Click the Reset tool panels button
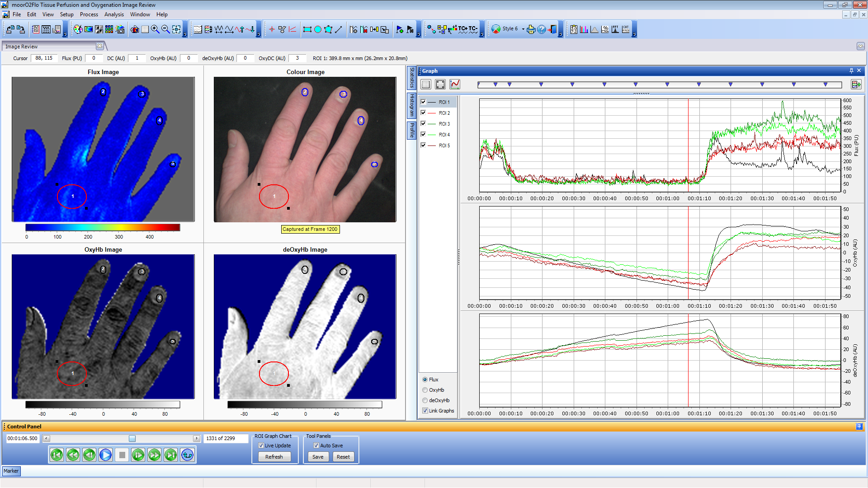 [x=343, y=457]
